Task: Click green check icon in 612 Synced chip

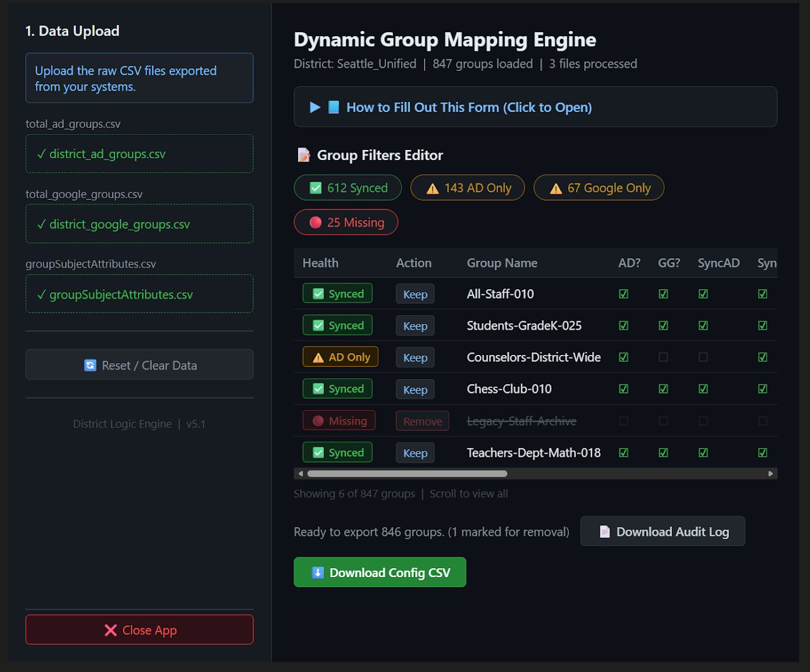Action: (x=315, y=188)
